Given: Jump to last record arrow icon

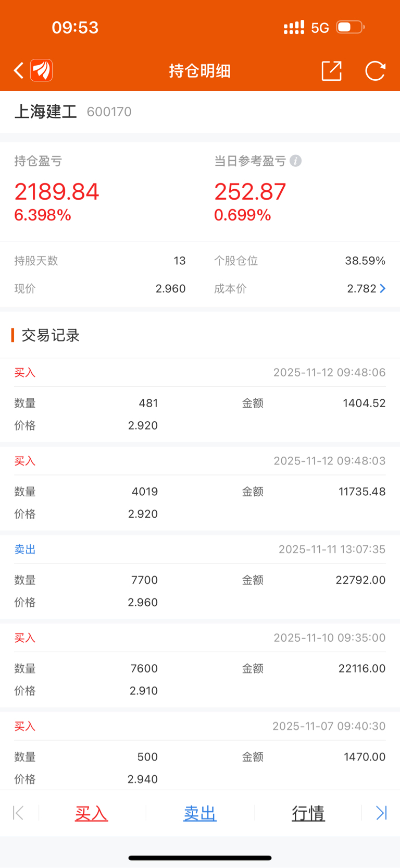Looking at the screenshot, I should click(x=381, y=813).
